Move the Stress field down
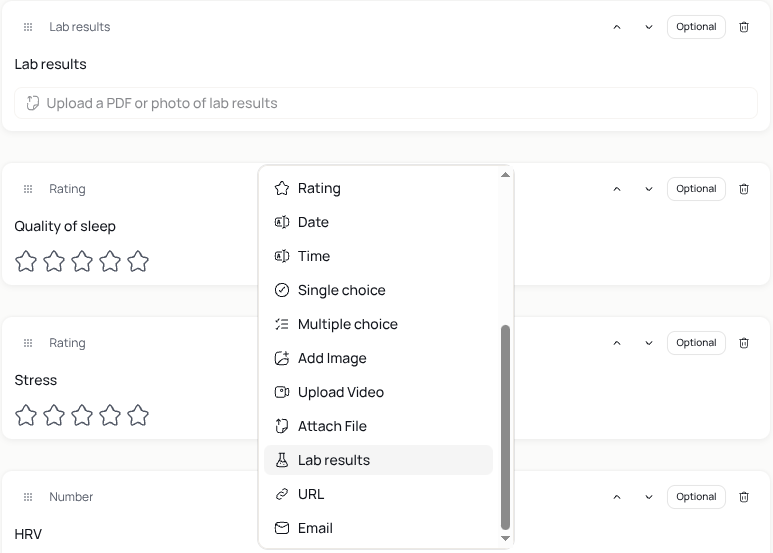Screen dimensions: 773x553 click(649, 343)
